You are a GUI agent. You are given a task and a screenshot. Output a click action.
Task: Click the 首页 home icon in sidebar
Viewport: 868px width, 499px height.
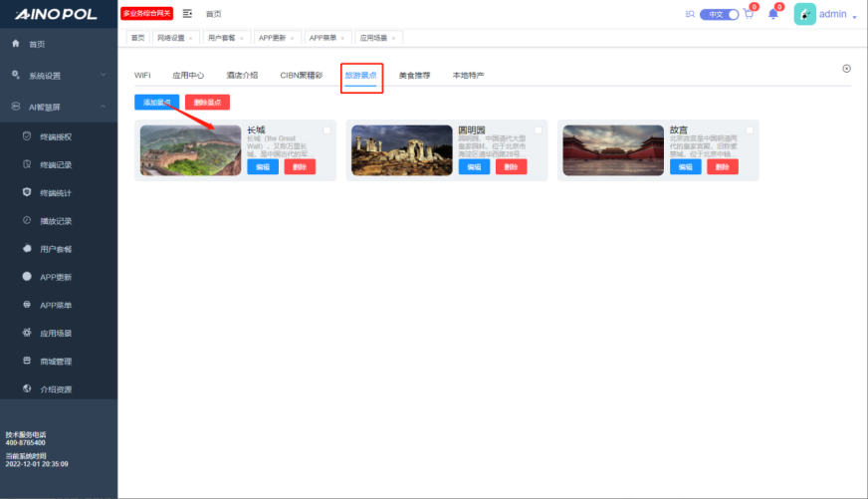click(16, 44)
